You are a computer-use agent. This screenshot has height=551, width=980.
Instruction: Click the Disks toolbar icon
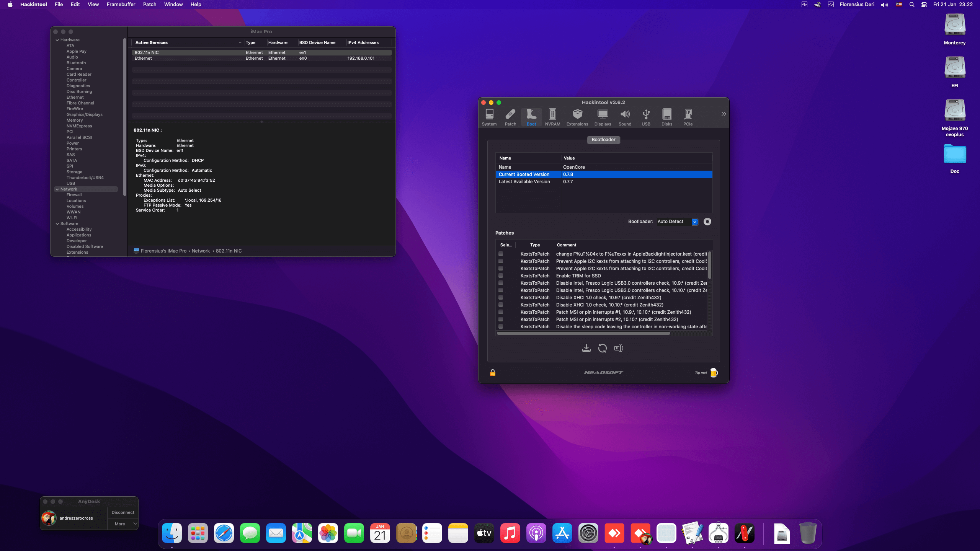coord(666,117)
